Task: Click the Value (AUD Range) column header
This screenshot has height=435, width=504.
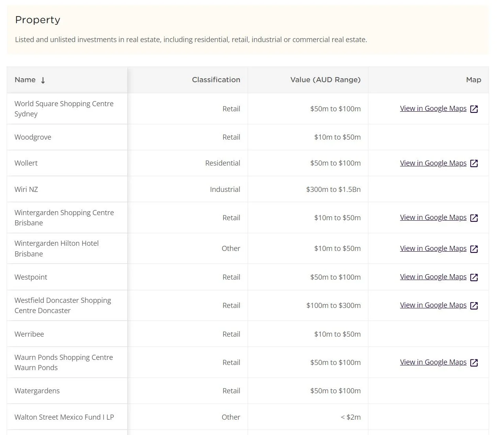Action: pyautogui.click(x=308, y=80)
